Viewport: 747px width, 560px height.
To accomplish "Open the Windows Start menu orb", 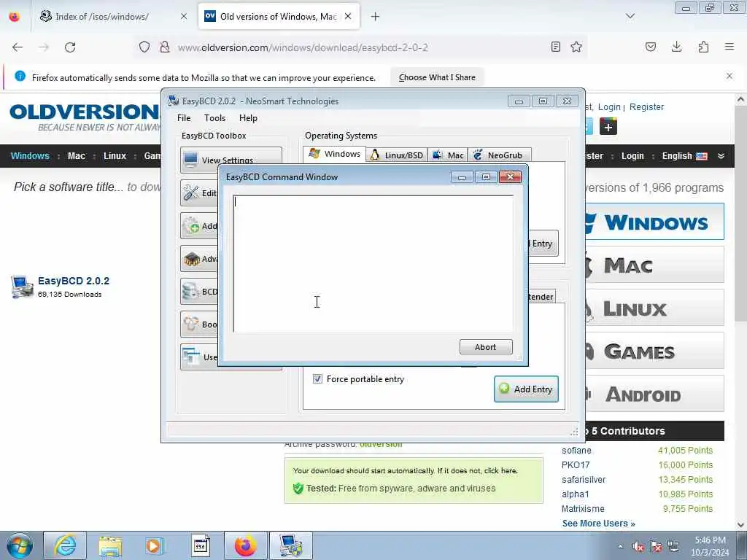I will tap(20, 545).
